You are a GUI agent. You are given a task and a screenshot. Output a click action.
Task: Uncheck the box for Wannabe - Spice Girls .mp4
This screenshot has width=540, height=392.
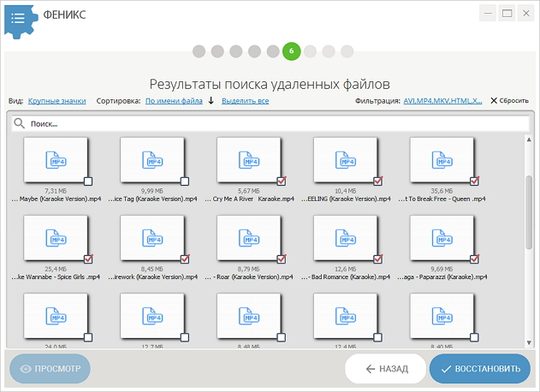coord(88,259)
